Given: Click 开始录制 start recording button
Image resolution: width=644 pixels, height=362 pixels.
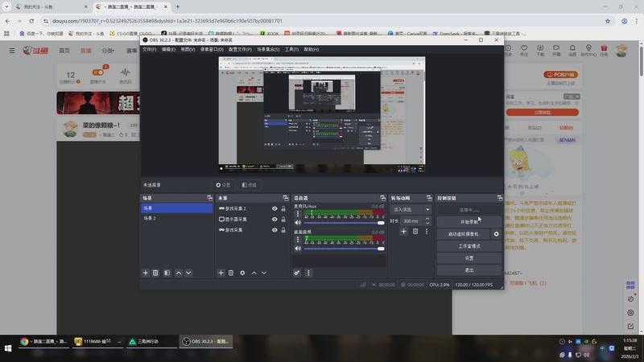Looking at the screenshot, I should click(469, 222).
